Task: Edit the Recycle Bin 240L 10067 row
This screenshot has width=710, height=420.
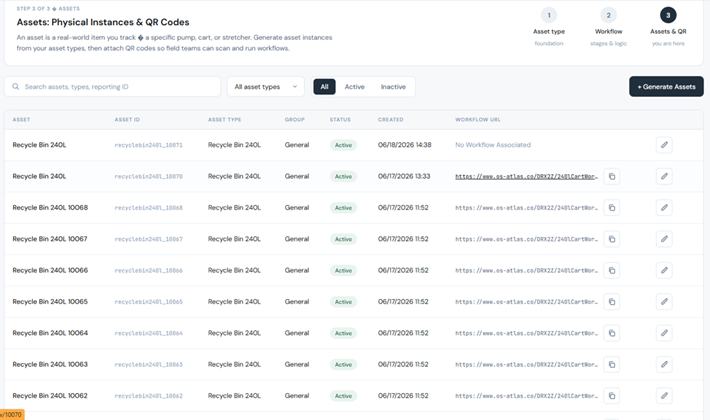Action: pos(664,239)
